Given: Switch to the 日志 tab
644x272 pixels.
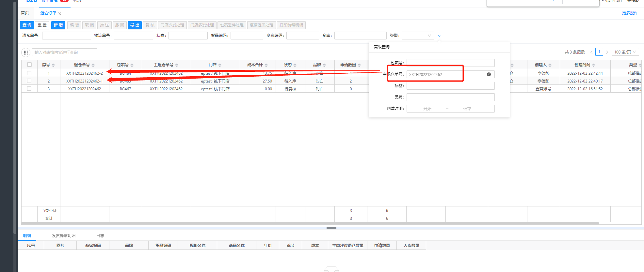Looking at the screenshot, I should point(100,235).
